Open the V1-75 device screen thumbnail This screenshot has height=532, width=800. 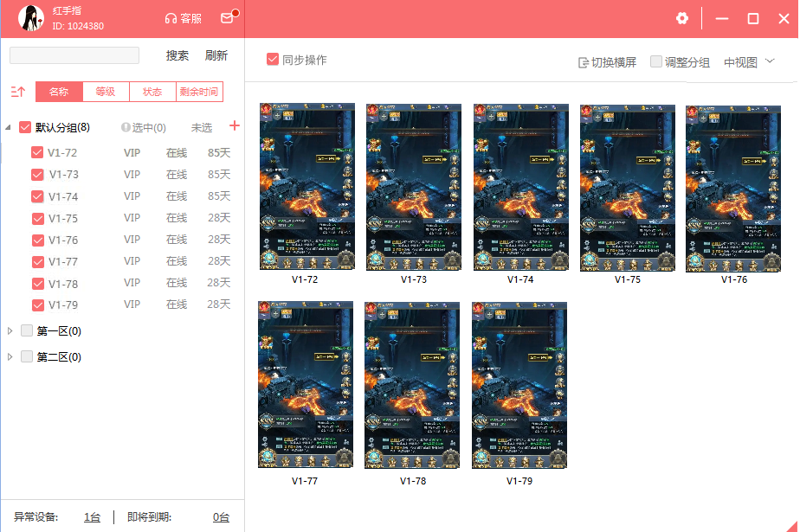(x=628, y=188)
